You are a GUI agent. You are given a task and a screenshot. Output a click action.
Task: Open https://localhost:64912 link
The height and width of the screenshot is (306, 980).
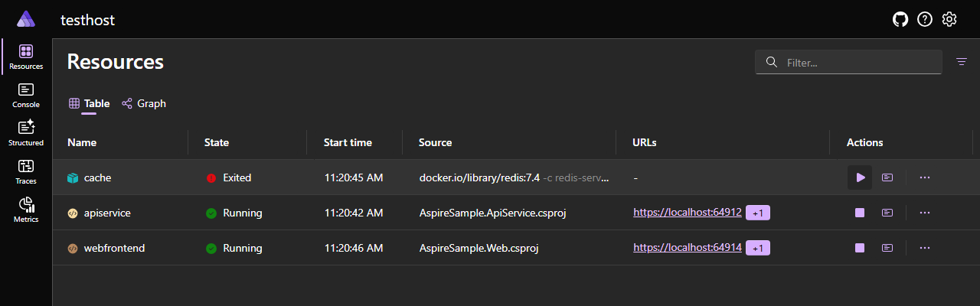tap(688, 213)
